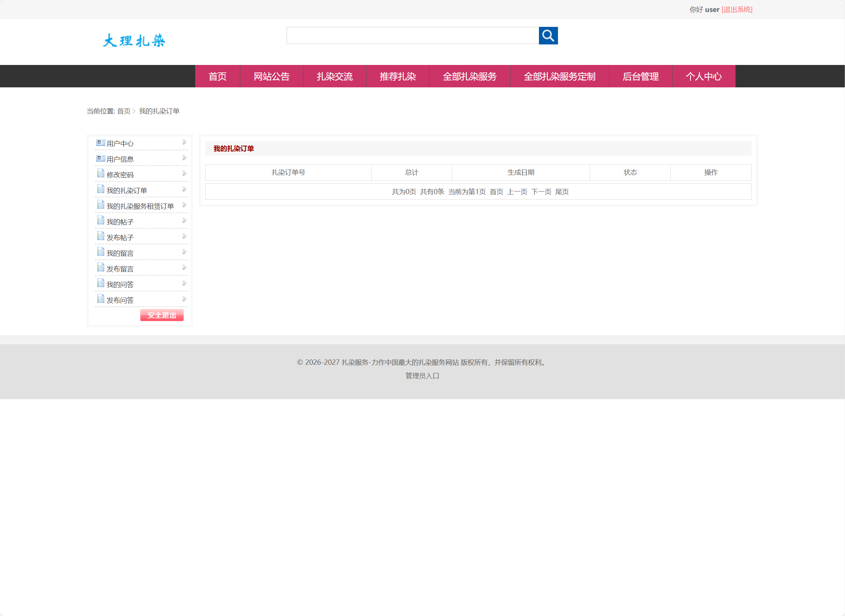Click the arrow chevron on the 我的扎染订单 sidebar row

(184, 189)
